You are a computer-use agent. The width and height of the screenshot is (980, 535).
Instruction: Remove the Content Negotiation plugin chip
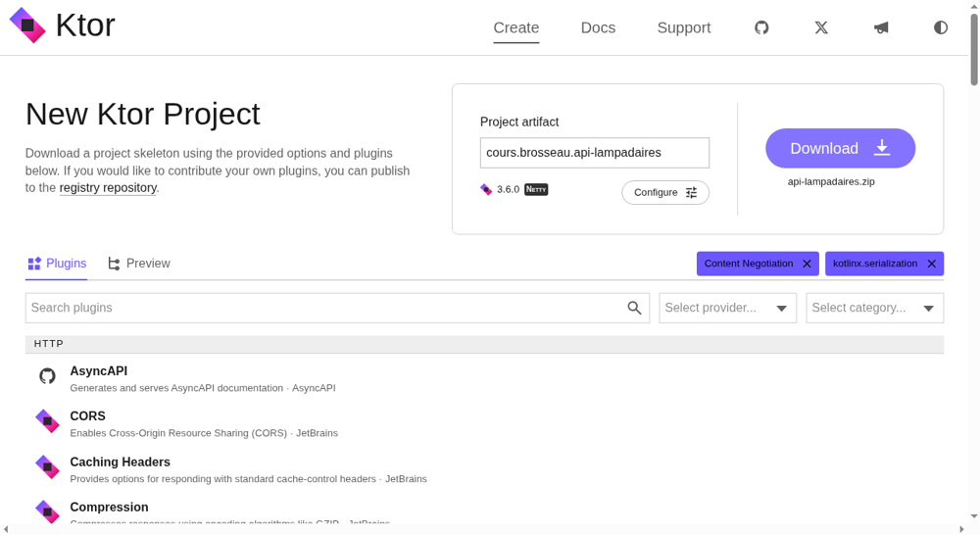(807, 264)
